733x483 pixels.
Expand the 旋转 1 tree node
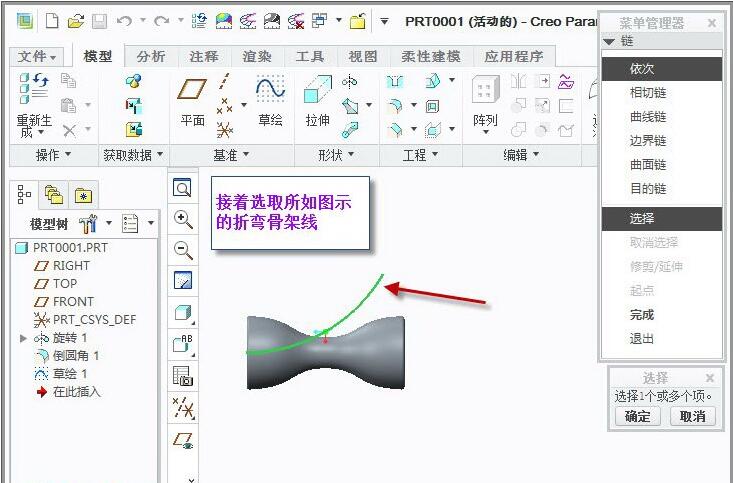[x=23, y=338]
